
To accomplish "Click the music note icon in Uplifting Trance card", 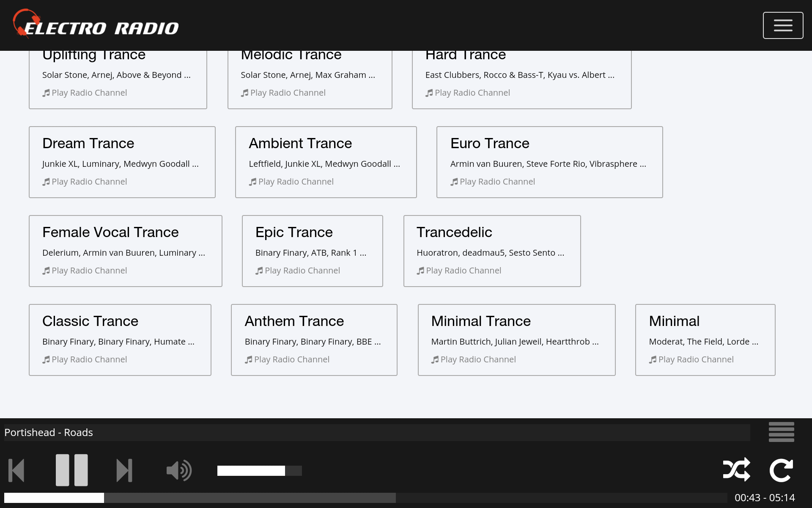I will (x=46, y=93).
